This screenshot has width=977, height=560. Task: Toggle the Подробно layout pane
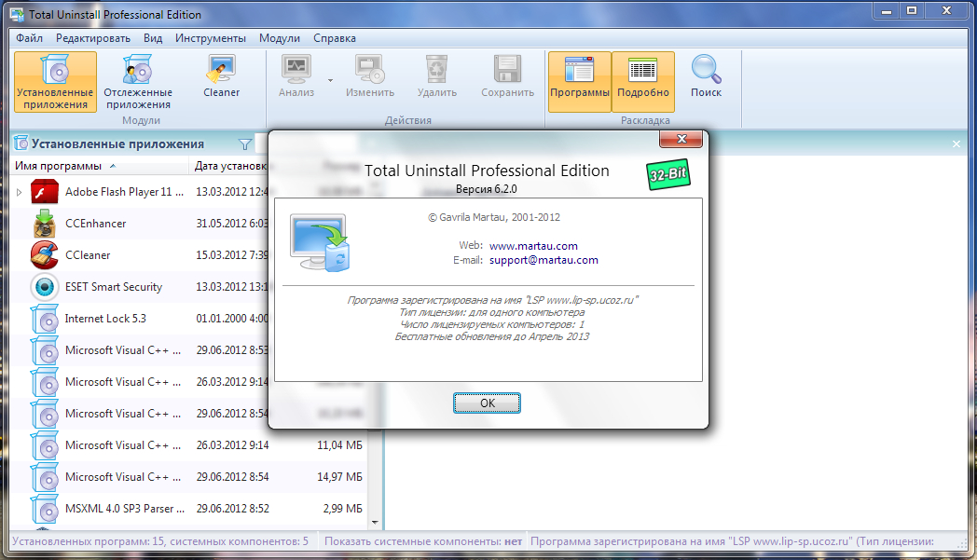coord(643,82)
